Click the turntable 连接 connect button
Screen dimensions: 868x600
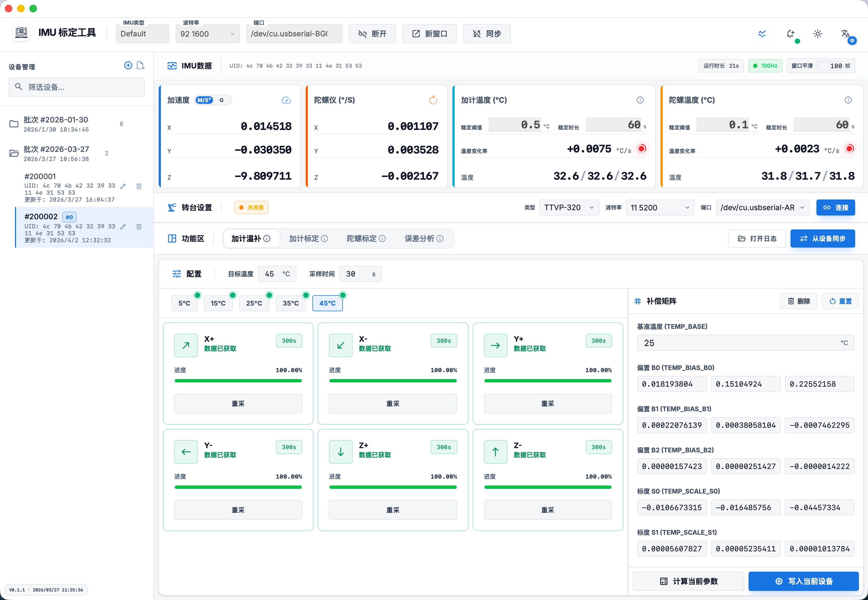point(836,207)
